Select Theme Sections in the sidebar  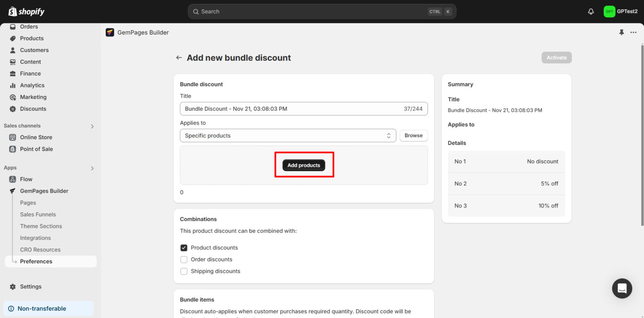click(41, 226)
